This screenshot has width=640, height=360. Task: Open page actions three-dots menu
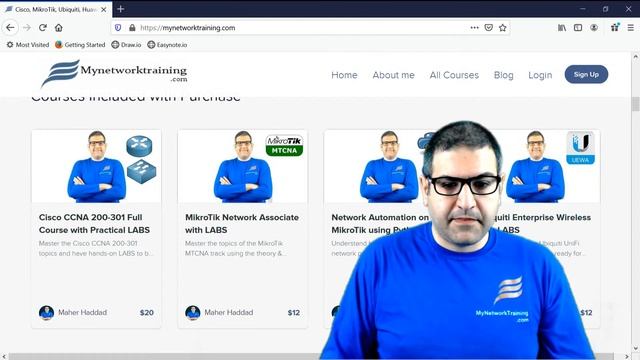(x=474, y=28)
